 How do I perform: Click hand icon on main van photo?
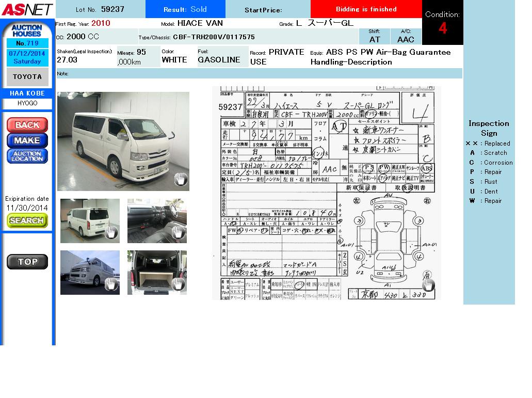click(x=180, y=180)
